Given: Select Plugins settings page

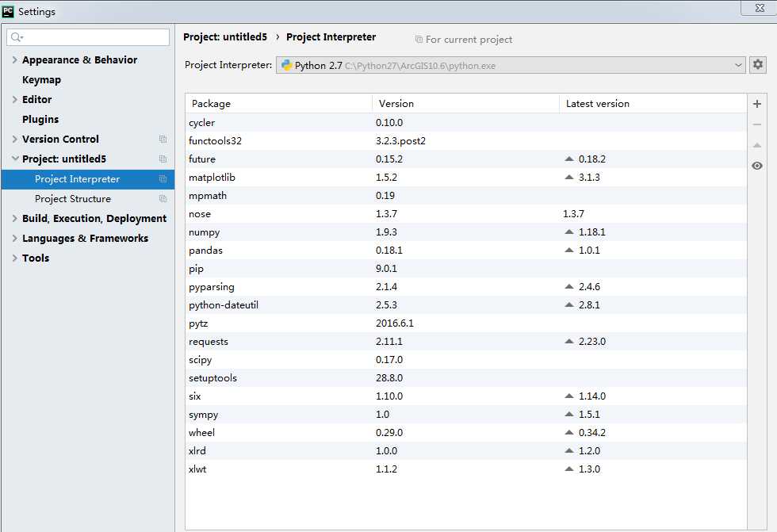Looking at the screenshot, I should pyautogui.click(x=40, y=120).
